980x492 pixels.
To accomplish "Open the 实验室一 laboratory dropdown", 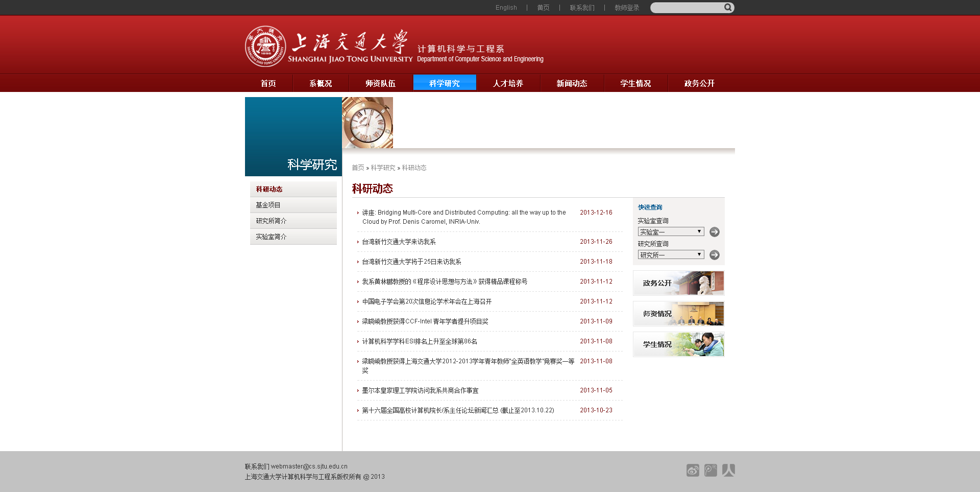I will [x=671, y=232].
